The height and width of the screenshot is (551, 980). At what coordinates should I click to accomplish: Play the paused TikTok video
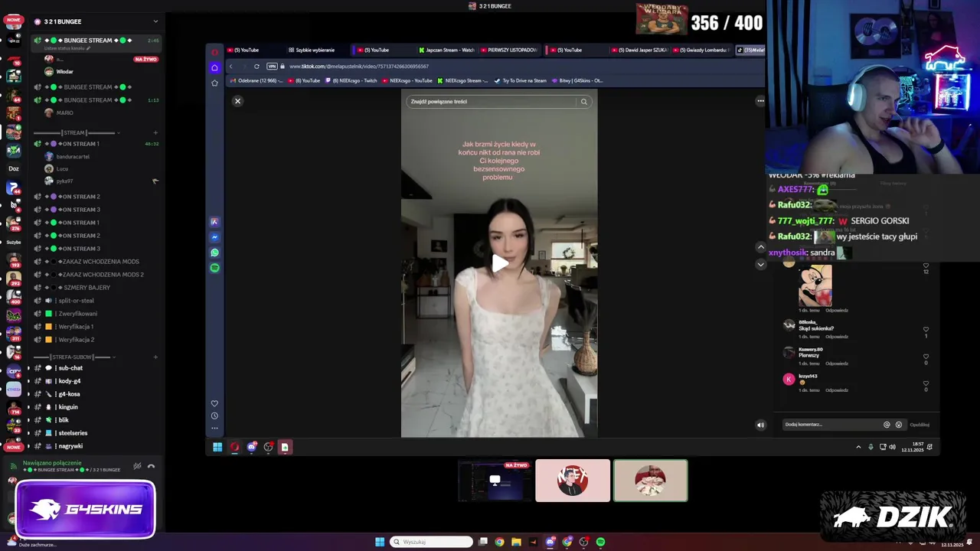(x=499, y=264)
